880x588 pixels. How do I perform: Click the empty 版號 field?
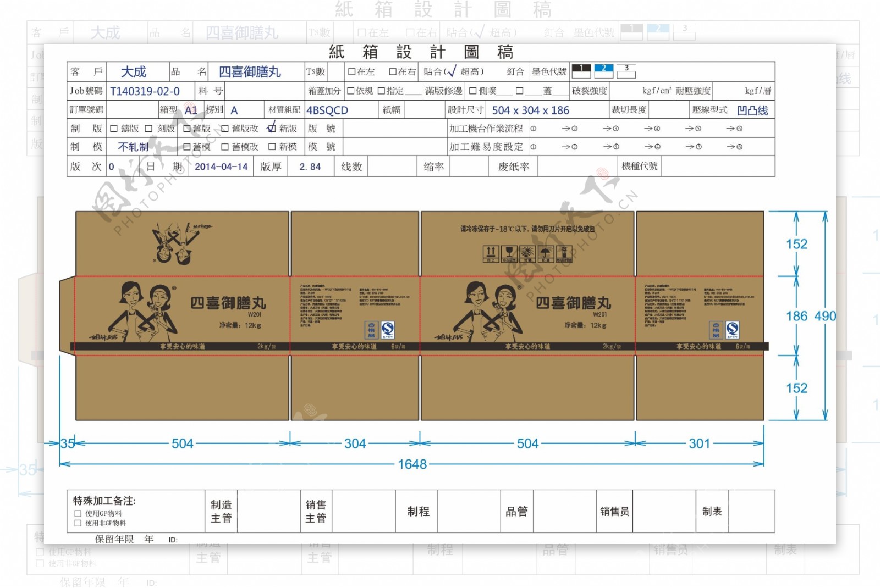pyautogui.click(x=395, y=129)
